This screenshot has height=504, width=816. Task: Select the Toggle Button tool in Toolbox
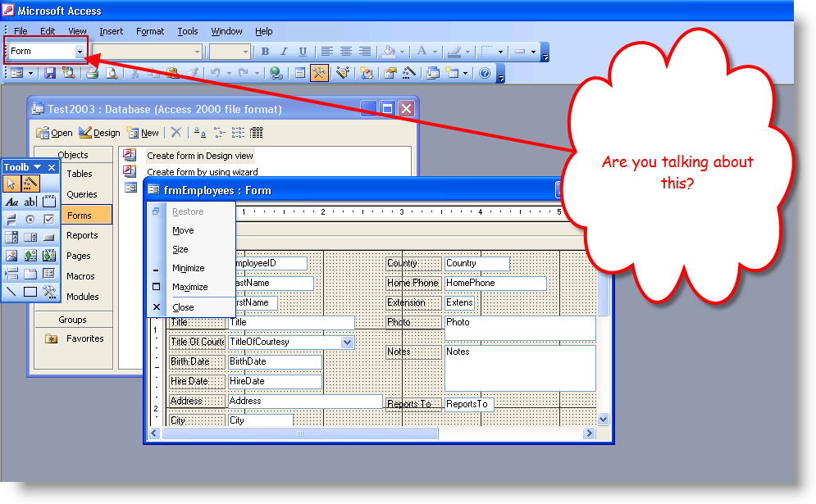pyautogui.click(x=11, y=220)
